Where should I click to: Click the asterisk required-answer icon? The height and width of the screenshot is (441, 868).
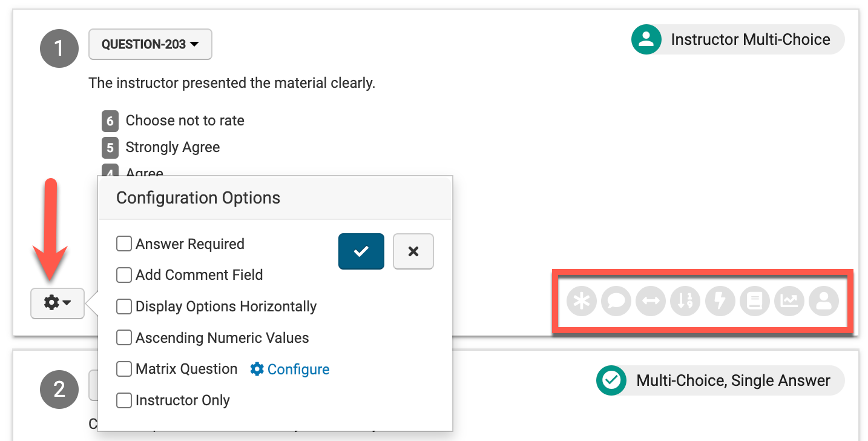point(582,301)
